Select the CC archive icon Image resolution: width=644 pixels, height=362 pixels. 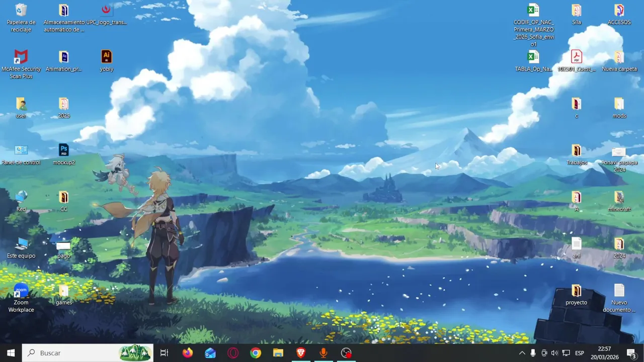[x=64, y=201]
